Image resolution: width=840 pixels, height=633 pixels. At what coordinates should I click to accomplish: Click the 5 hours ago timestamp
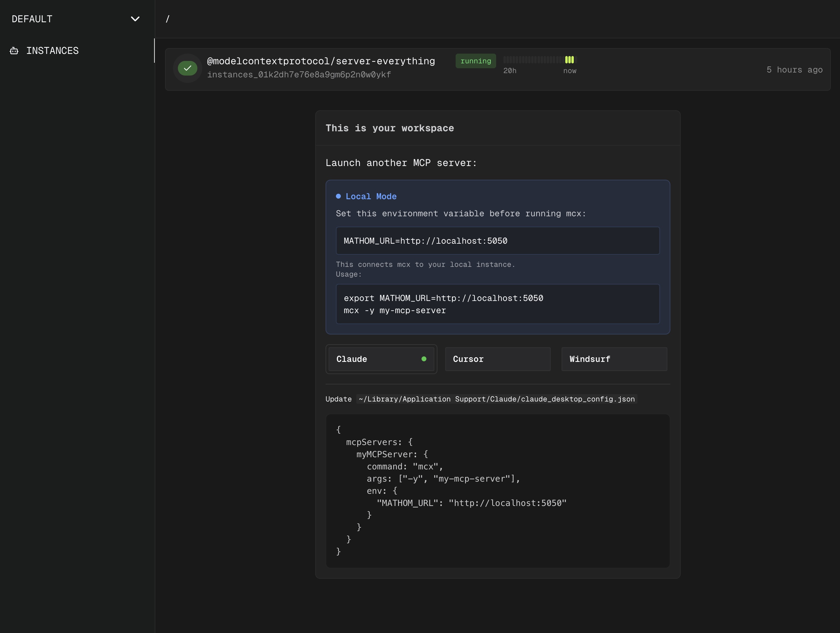tap(794, 70)
